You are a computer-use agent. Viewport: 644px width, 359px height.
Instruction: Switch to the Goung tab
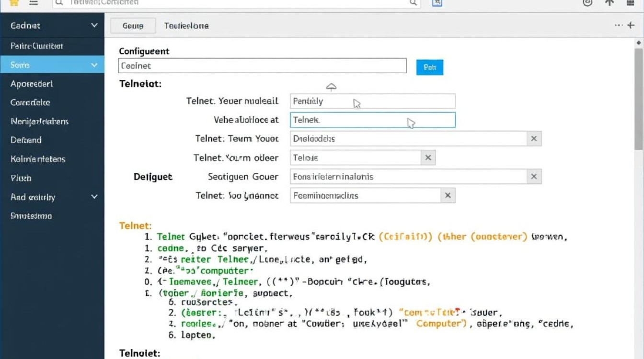pos(133,26)
